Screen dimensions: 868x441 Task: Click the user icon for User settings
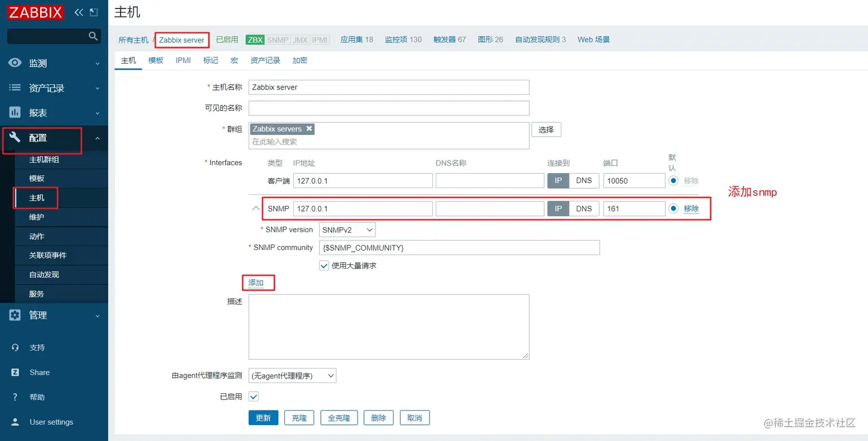click(15, 422)
